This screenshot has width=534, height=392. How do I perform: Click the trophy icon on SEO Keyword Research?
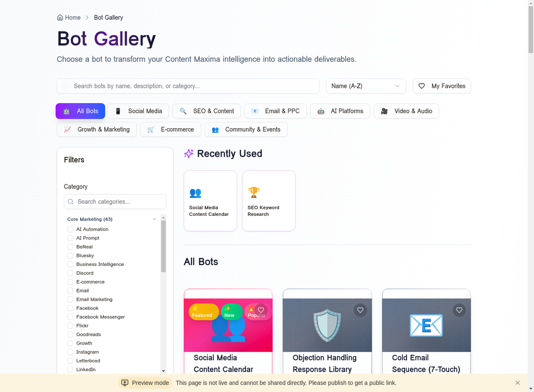253,192
